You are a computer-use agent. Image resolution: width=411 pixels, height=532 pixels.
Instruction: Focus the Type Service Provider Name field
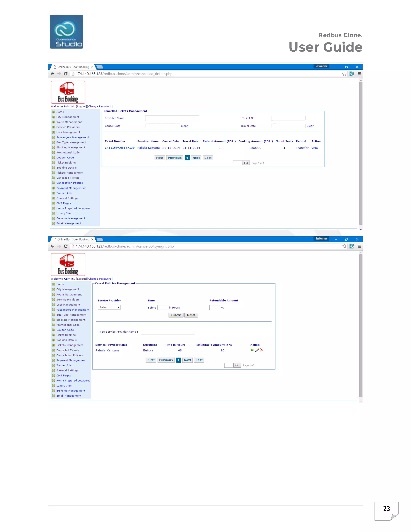(x=168, y=332)
